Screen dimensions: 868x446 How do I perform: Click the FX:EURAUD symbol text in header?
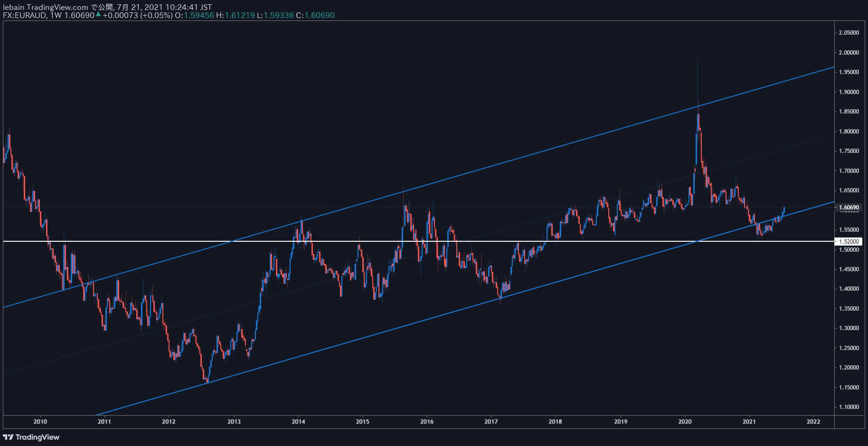(x=25, y=15)
